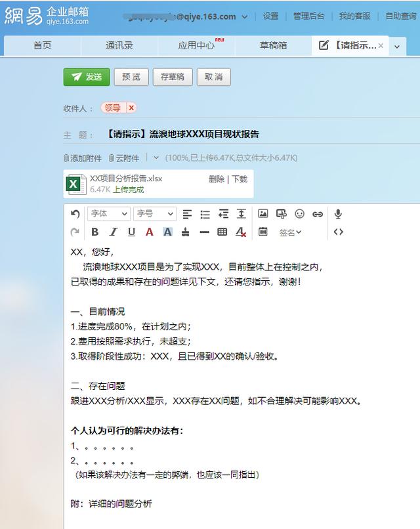This screenshot has width=420, height=529.
Task: Select the 领导 recipient chip
Action: [113, 108]
